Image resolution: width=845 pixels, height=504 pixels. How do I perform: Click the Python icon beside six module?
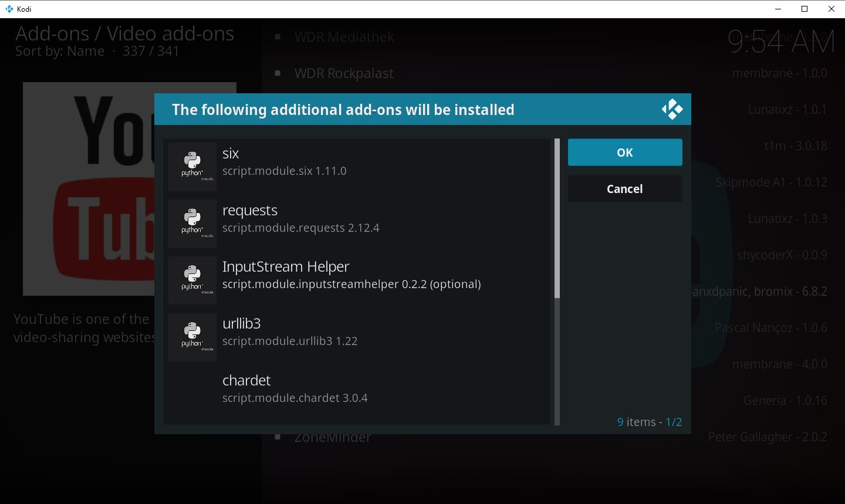point(192,166)
